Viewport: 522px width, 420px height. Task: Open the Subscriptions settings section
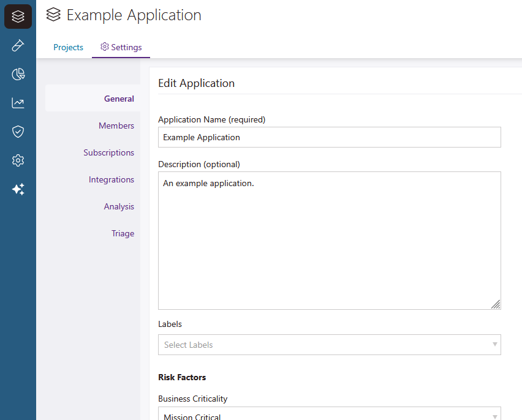tap(109, 152)
